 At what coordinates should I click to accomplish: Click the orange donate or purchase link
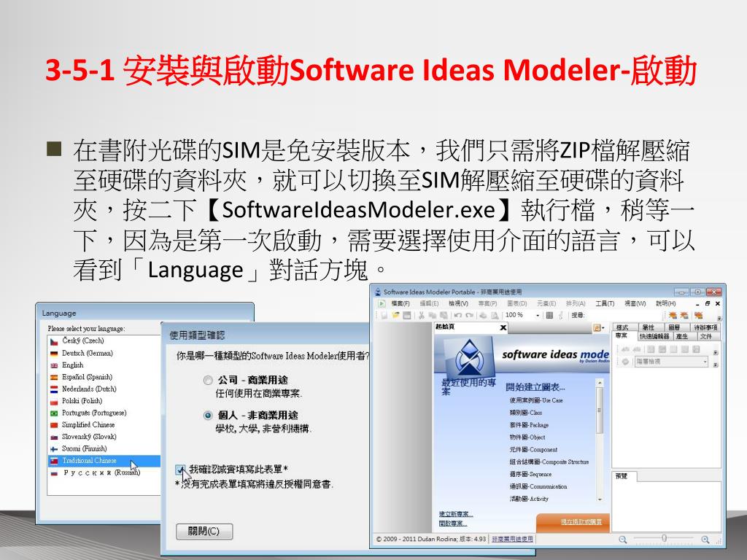pyautogui.click(x=581, y=522)
